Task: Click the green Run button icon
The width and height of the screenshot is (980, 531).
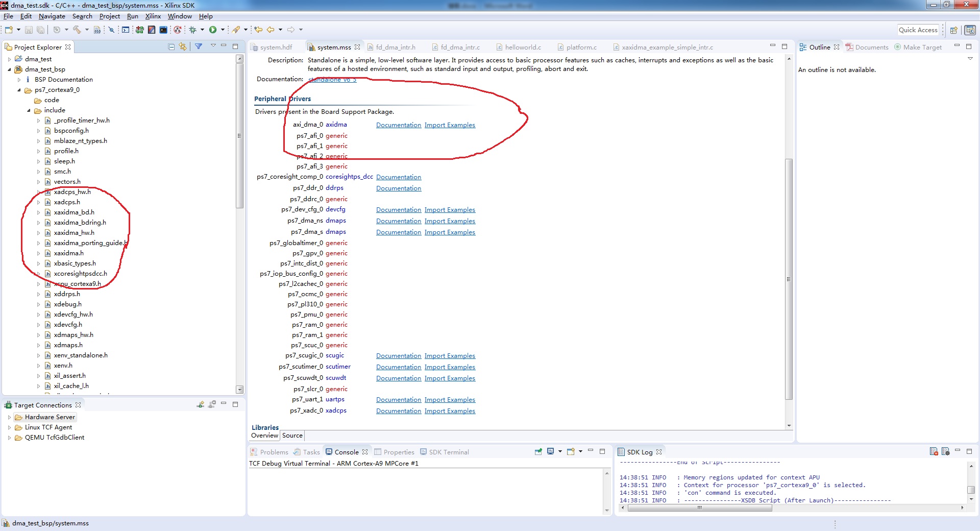Action: [x=213, y=30]
